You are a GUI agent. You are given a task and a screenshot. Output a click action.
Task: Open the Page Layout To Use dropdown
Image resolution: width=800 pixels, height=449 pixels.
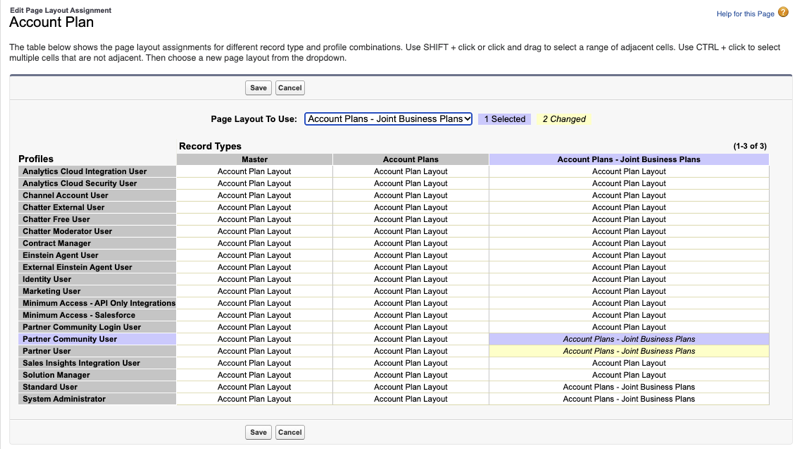[x=388, y=119]
